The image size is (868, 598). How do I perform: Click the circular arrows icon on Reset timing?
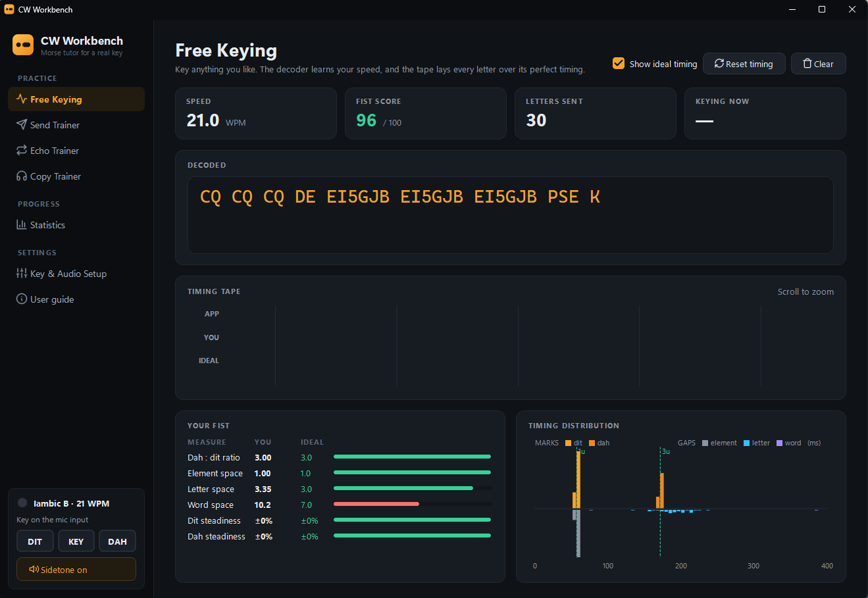719,64
